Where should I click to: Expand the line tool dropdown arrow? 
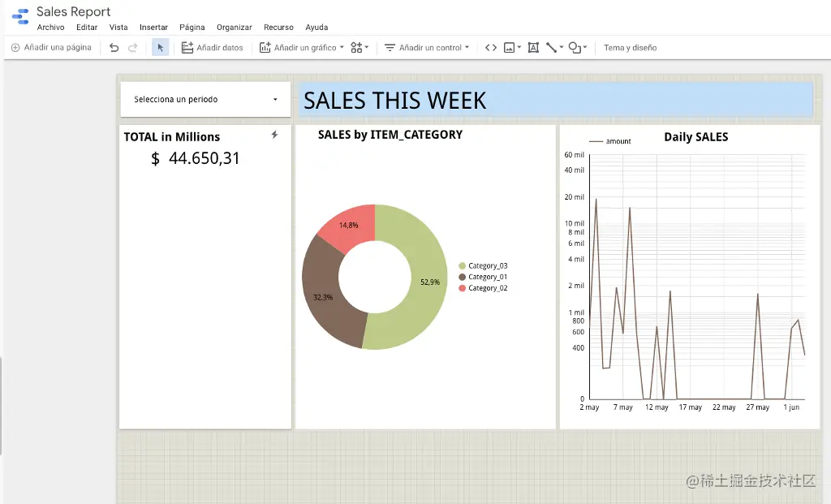[562, 47]
